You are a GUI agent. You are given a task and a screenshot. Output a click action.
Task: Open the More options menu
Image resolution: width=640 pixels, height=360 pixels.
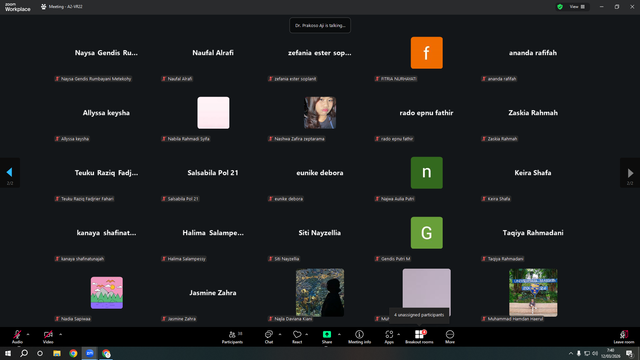(450, 337)
